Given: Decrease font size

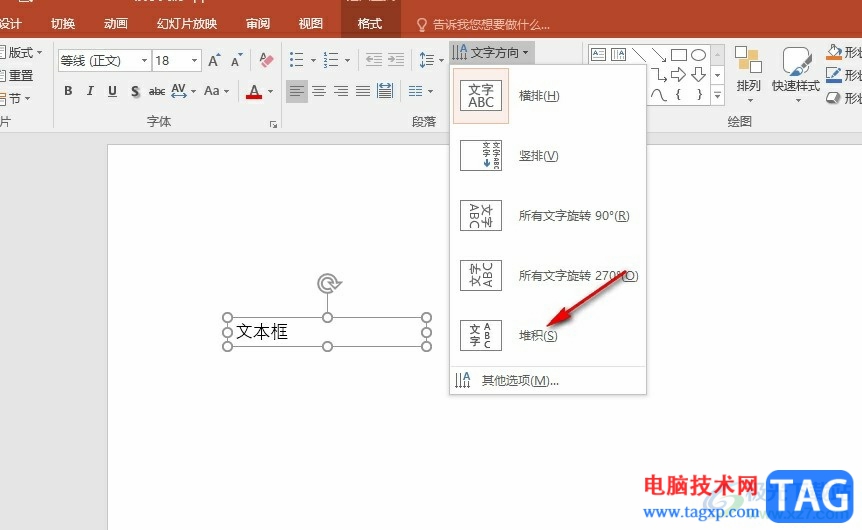Looking at the screenshot, I should pyautogui.click(x=237, y=60).
